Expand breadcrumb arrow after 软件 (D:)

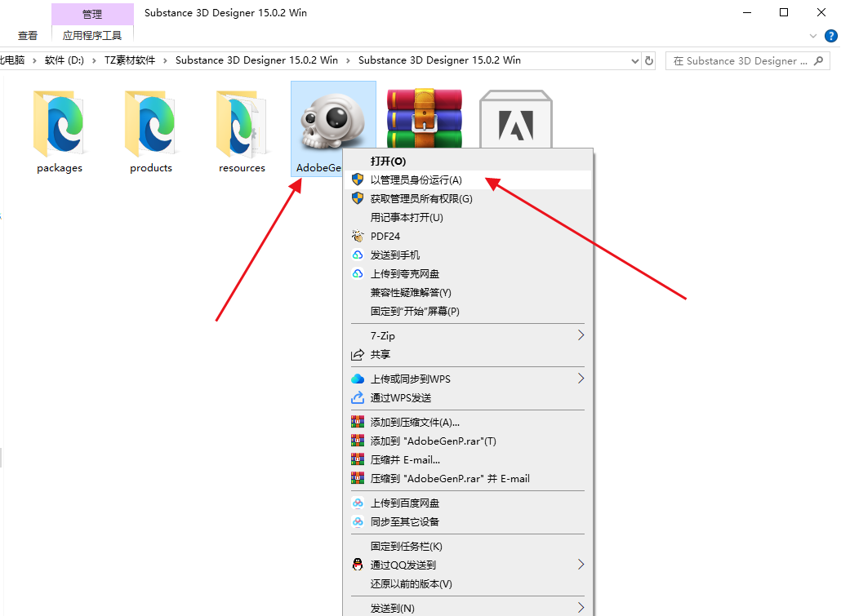tap(94, 60)
